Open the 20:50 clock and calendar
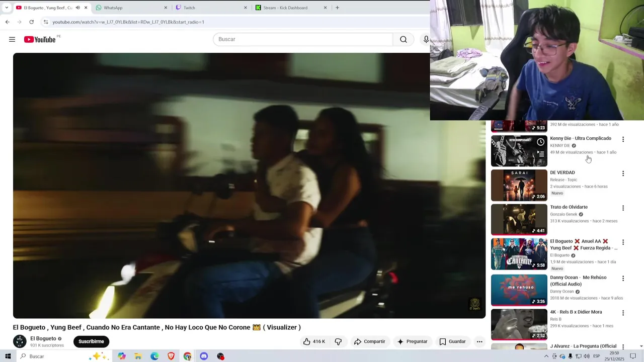Image resolution: width=644 pixels, height=362 pixels. click(614, 356)
